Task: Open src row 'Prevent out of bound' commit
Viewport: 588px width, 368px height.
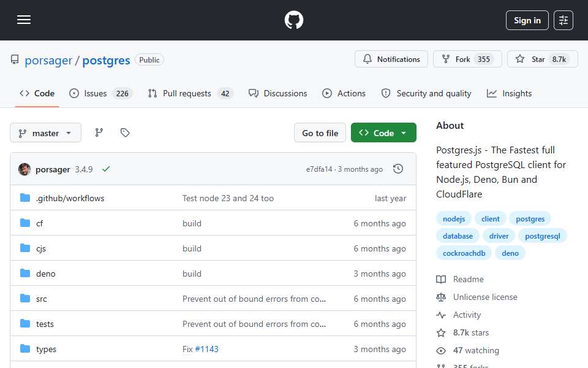Action: pos(254,299)
